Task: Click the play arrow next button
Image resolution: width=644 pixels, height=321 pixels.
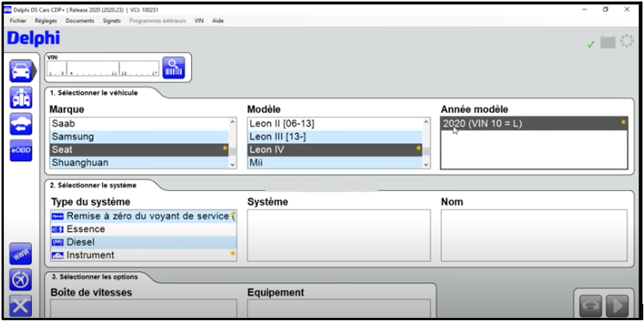Action: [617, 306]
